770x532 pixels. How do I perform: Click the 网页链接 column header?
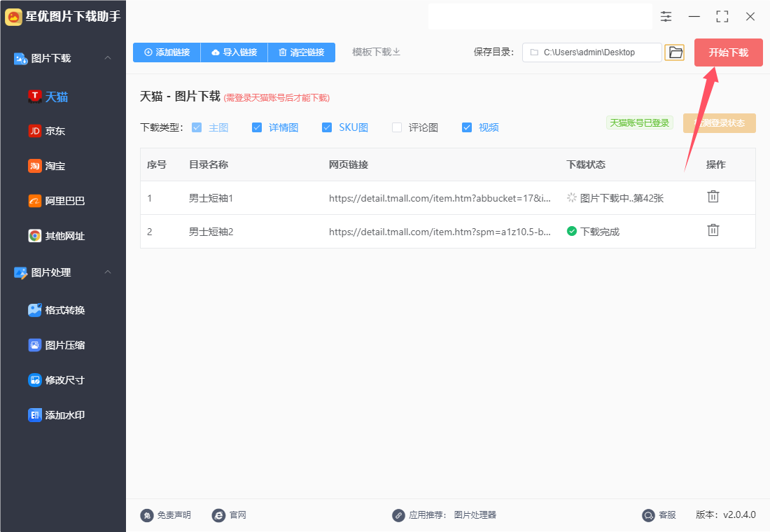tap(348, 164)
